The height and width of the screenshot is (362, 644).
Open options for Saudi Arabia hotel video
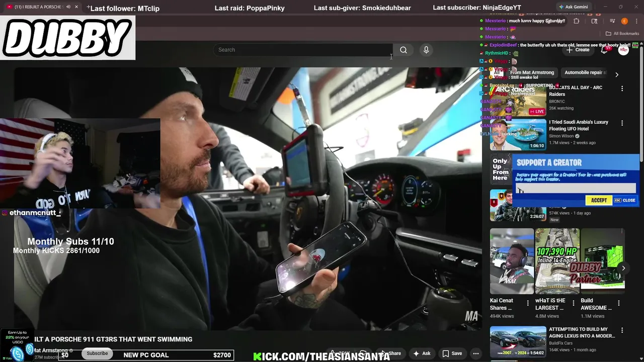pos(622,123)
